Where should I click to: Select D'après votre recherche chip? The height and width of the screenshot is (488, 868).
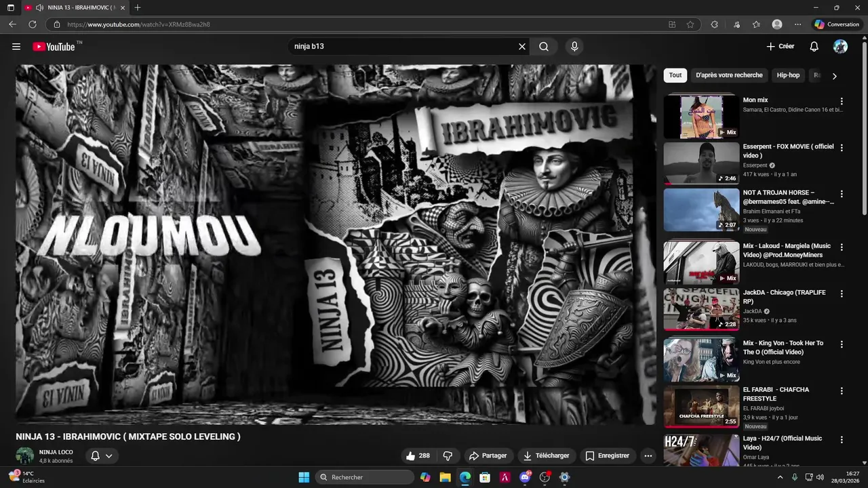point(729,75)
